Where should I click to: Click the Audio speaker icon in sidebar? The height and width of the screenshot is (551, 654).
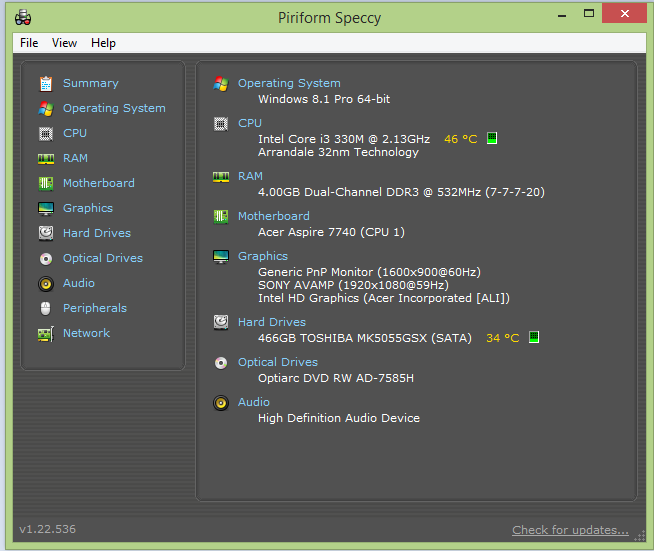click(46, 284)
